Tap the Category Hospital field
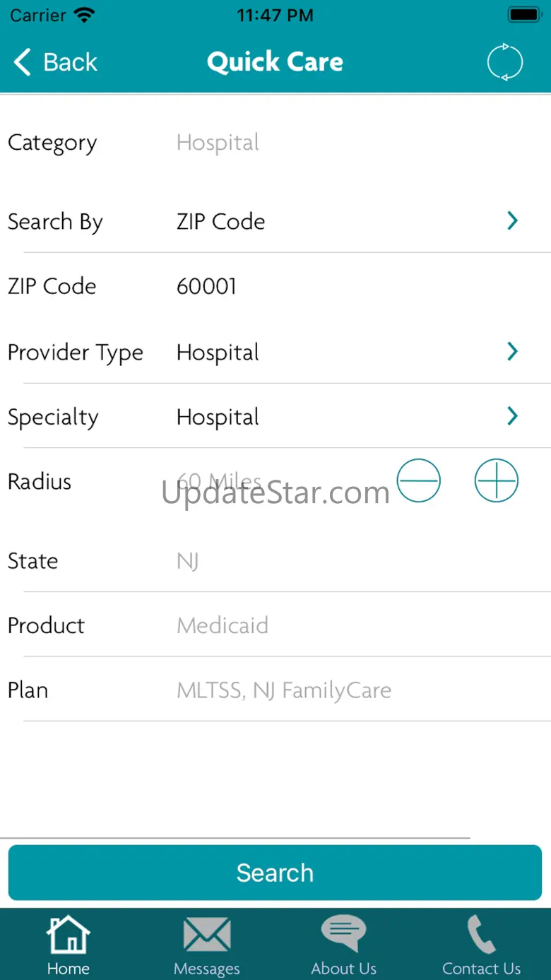The height and width of the screenshot is (980, 551). pos(218,143)
